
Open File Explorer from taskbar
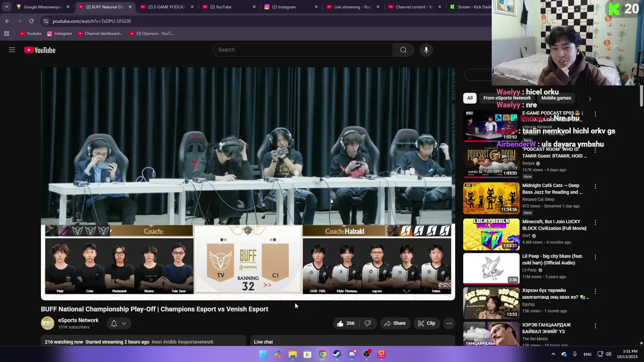[292, 354]
